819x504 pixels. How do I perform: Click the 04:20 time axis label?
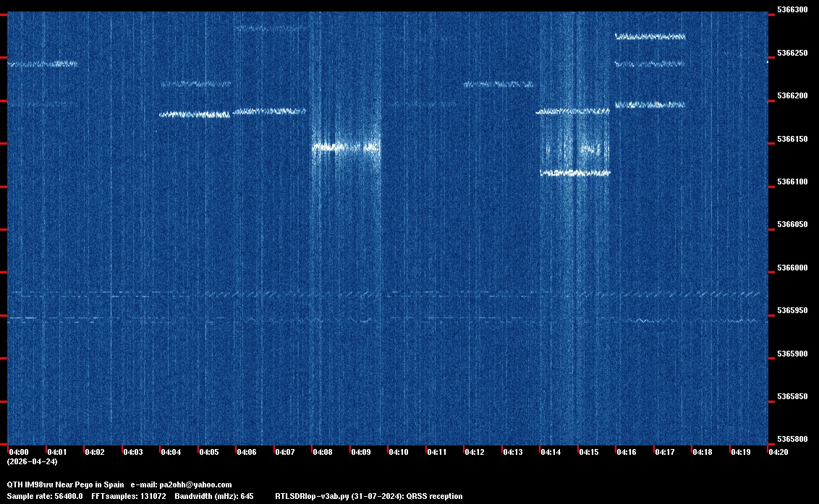click(778, 452)
